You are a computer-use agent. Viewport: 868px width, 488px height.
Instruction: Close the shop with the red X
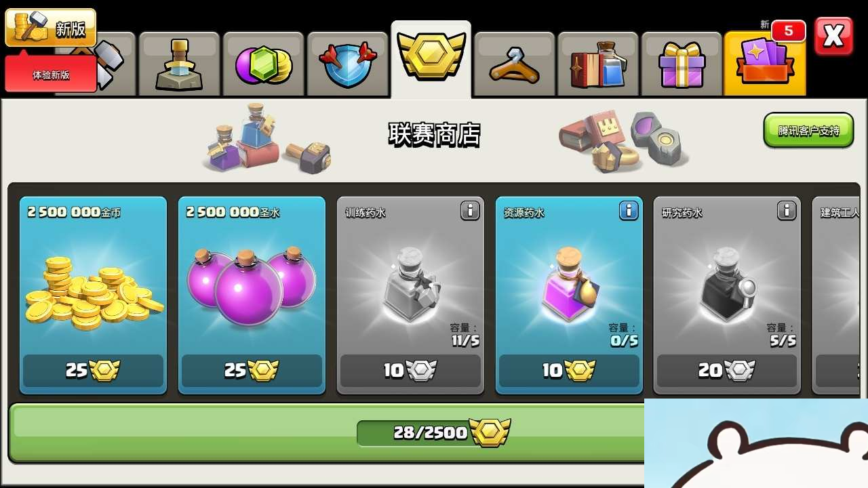[833, 36]
